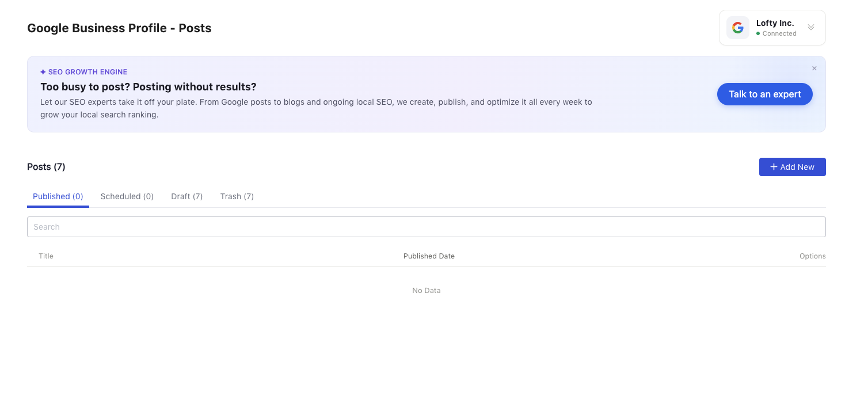Click the green Connected status dot
The height and width of the screenshot is (403, 868).
click(x=758, y=34)
